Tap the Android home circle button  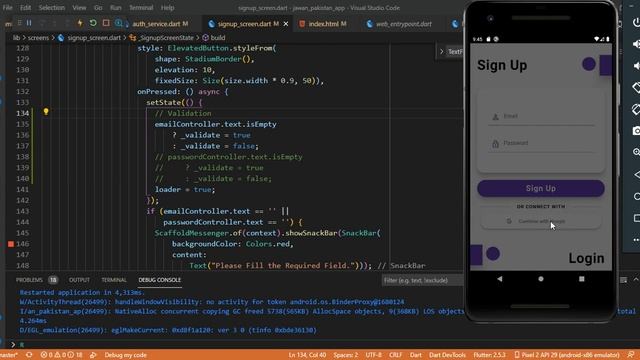[x=541, y=279]
